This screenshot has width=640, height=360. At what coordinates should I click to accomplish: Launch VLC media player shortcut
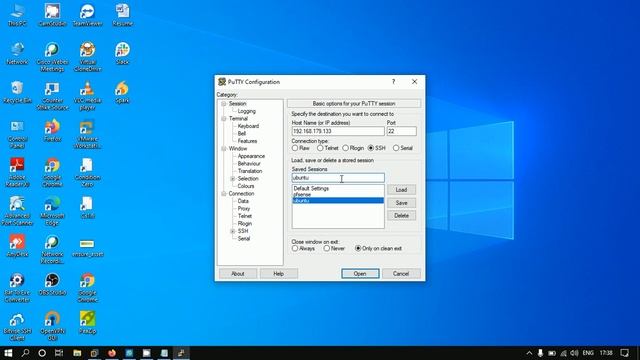(87, 95)
